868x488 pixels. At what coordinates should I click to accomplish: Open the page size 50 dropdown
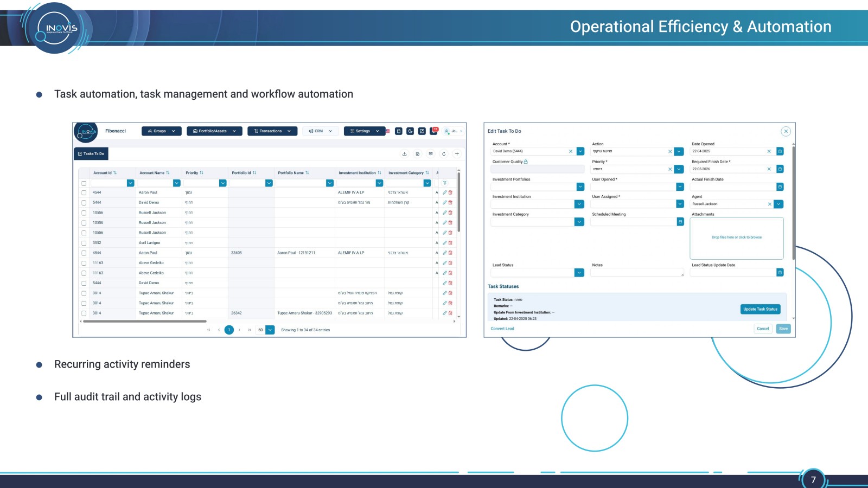coord(270,330)
